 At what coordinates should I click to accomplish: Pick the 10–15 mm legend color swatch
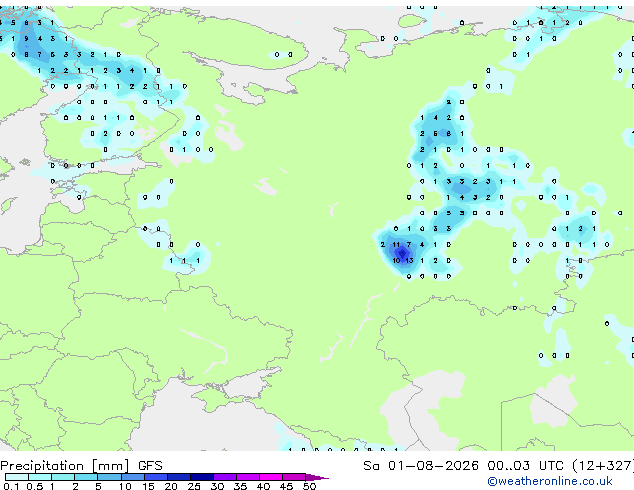pos(132,477)
